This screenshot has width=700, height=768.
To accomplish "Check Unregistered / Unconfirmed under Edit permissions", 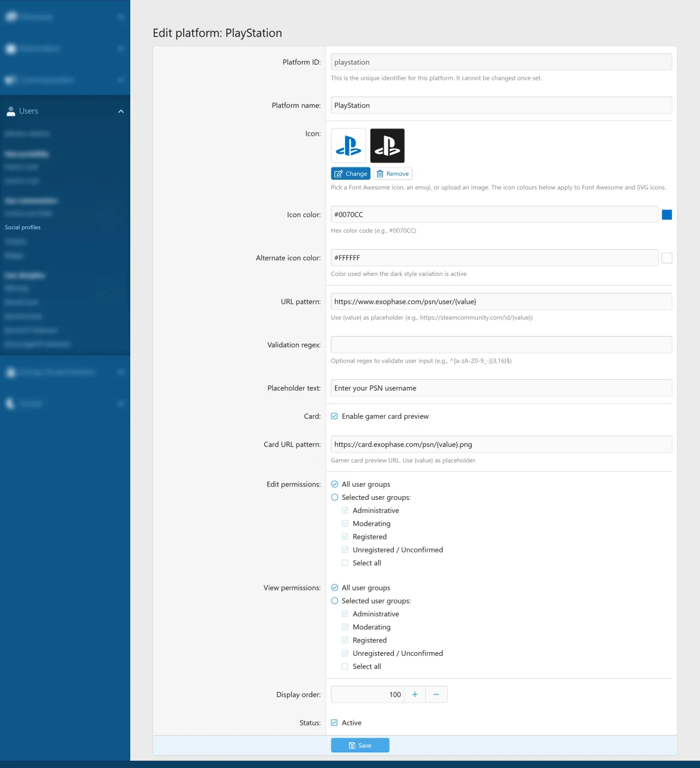I will [345, 550].
